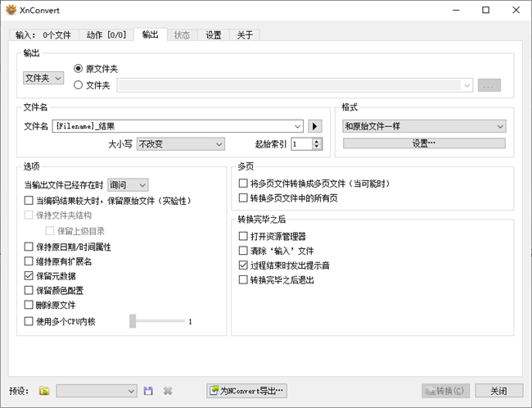Select the 文件夹 radio button
This screenshot has width=532, height=408.
tap(79, 84)
